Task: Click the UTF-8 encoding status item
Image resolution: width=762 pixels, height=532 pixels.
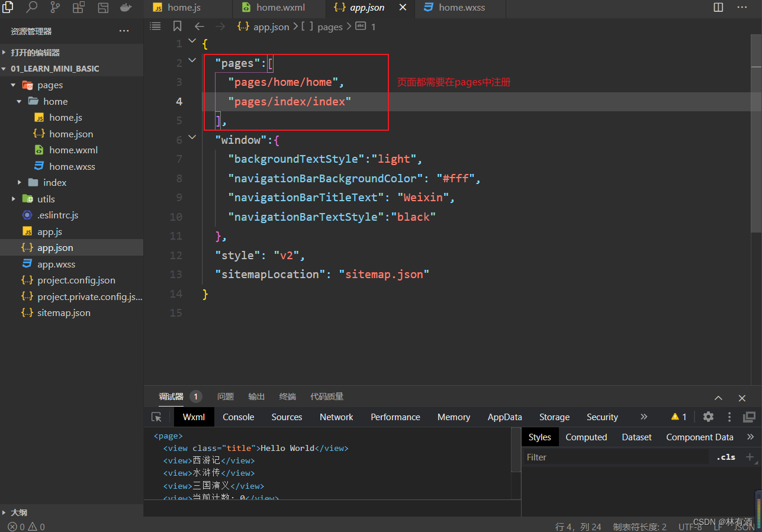Action: point(690,526)
